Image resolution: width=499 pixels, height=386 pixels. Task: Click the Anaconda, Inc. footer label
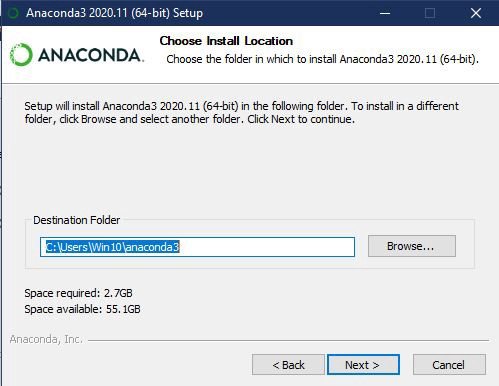(46, 339)
